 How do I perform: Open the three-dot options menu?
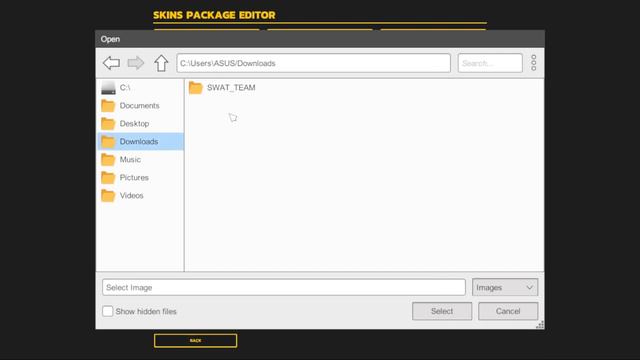pyautogui.click(x=533, y=63)
